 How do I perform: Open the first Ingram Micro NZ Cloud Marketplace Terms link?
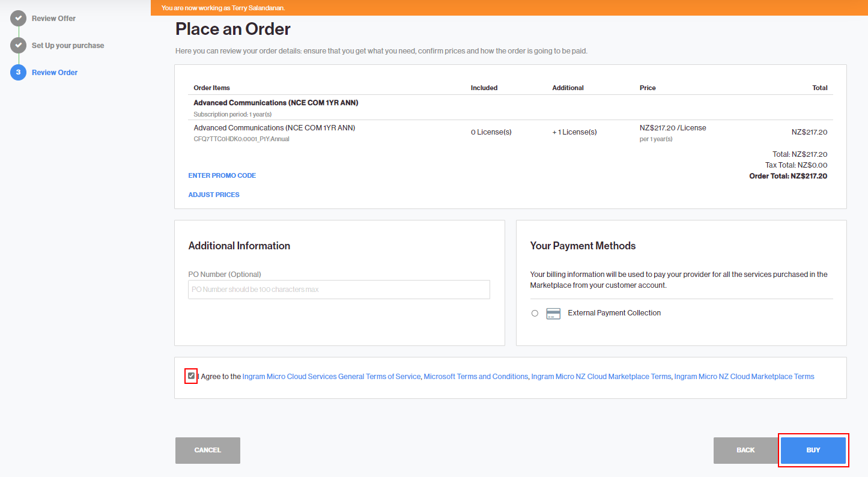point(601,376)
